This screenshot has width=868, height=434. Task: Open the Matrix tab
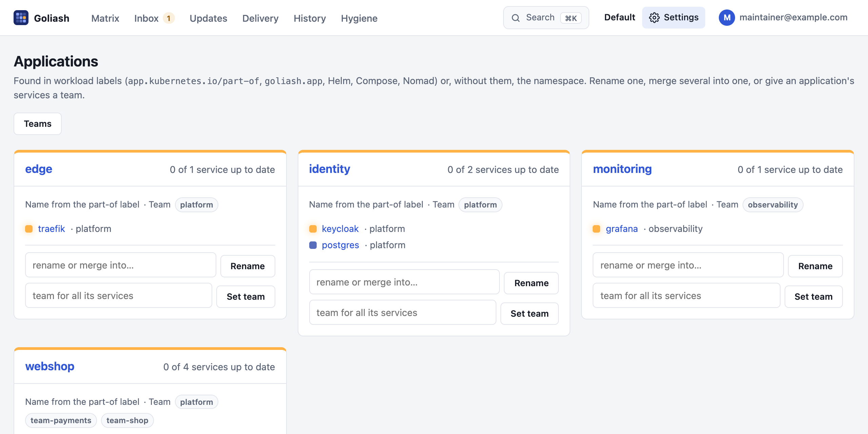pos(105,18)
